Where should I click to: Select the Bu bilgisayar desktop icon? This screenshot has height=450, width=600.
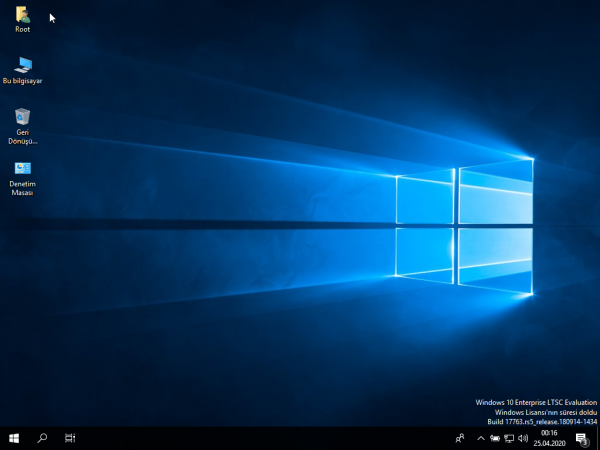coord(22,66)
